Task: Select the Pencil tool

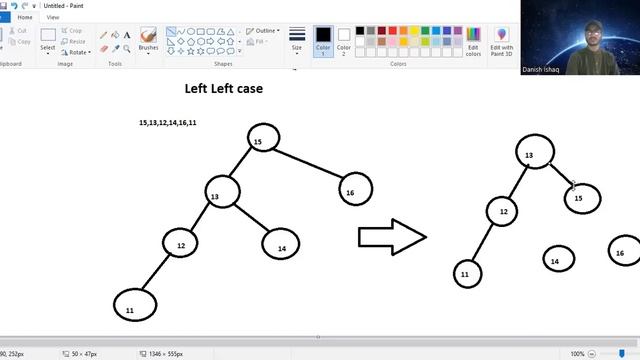Action: pos(104,36)
